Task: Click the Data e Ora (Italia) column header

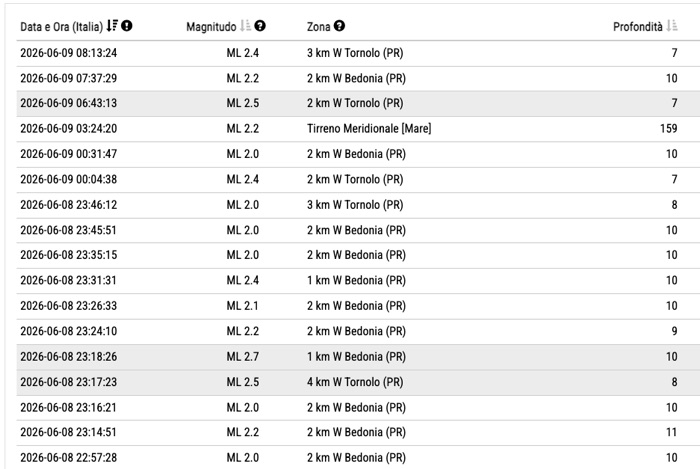Action: tap(62, 27)
